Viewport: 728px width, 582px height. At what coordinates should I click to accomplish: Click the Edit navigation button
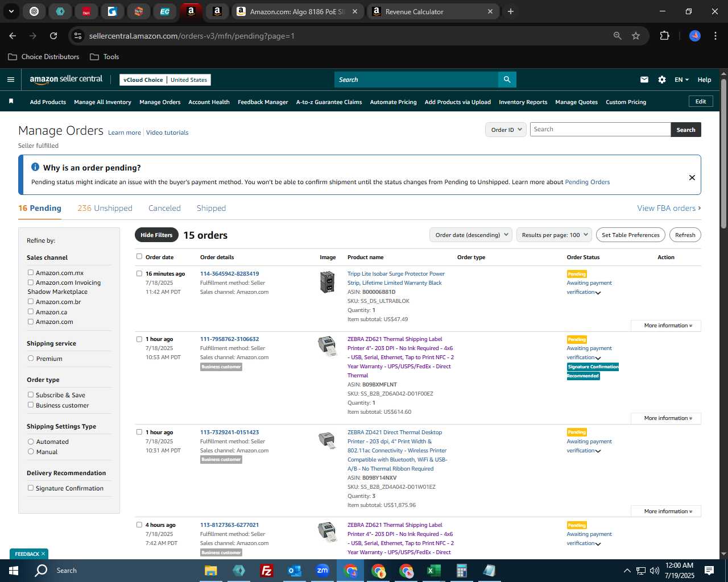click(x=701, y=101)
